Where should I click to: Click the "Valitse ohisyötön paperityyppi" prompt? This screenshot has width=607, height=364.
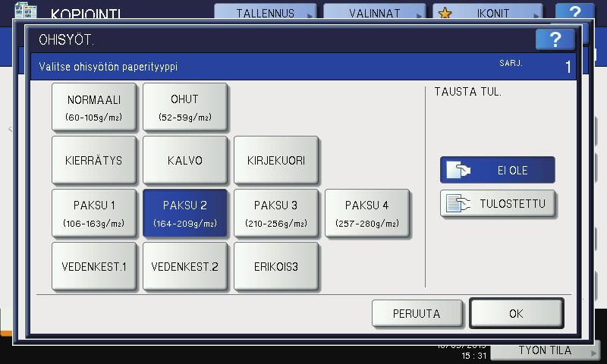pos(108,67)
